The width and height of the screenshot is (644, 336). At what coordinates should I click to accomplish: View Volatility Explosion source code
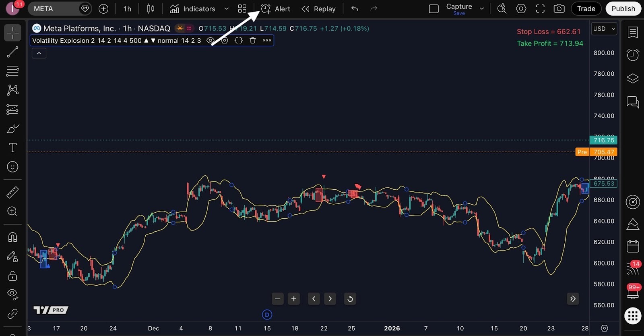click(239, 40)
